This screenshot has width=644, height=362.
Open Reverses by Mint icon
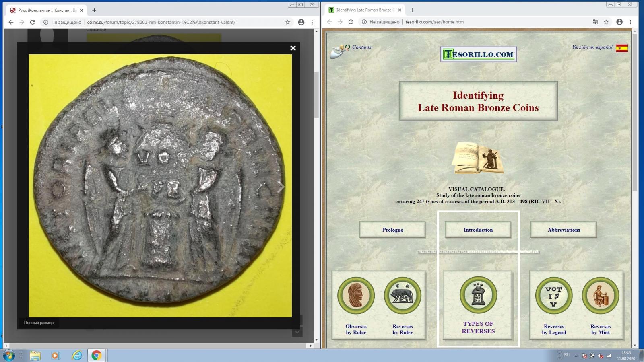(600, 296)
